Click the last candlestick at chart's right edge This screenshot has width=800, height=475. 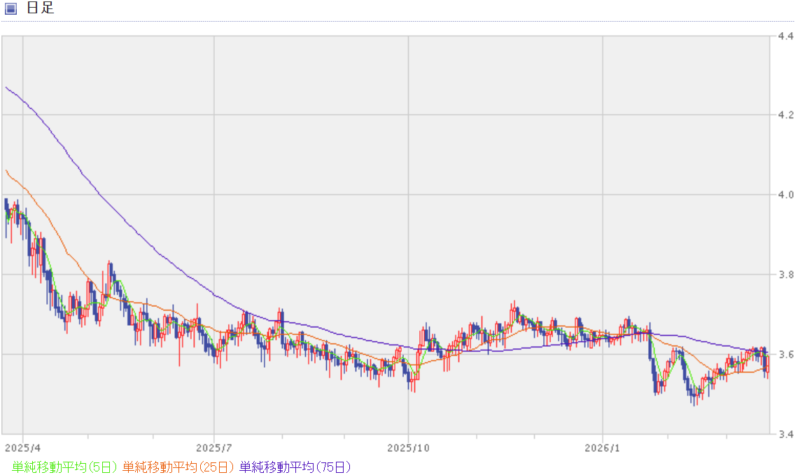(767, 363)
